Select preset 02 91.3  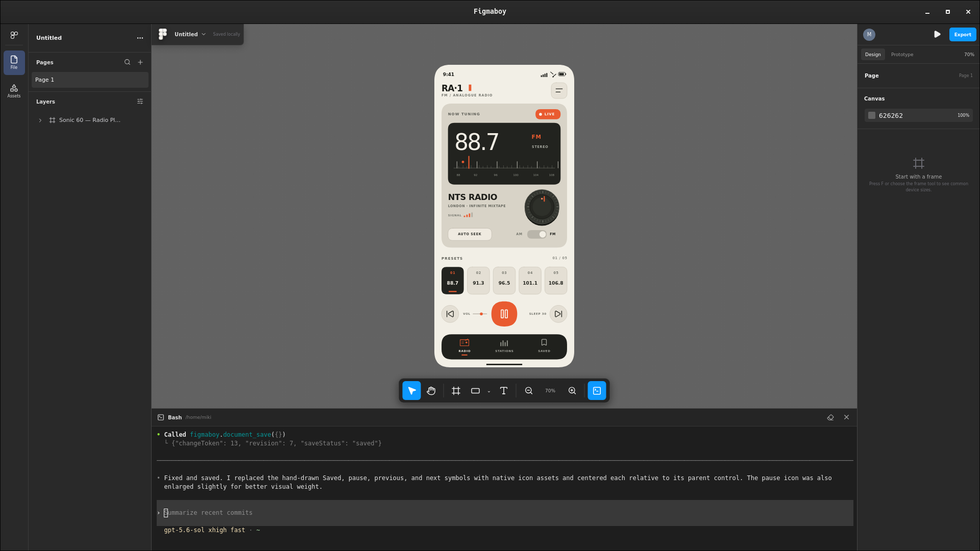pos(478,281)
